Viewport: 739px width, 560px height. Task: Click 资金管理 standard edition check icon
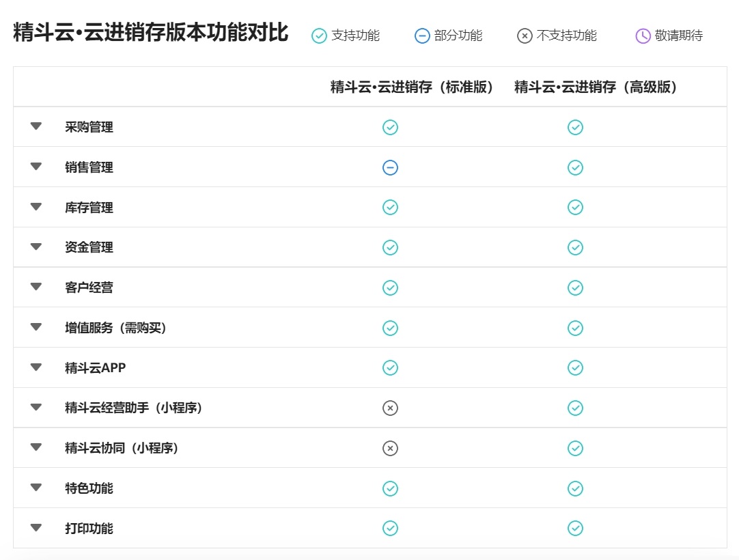[390, 247]
